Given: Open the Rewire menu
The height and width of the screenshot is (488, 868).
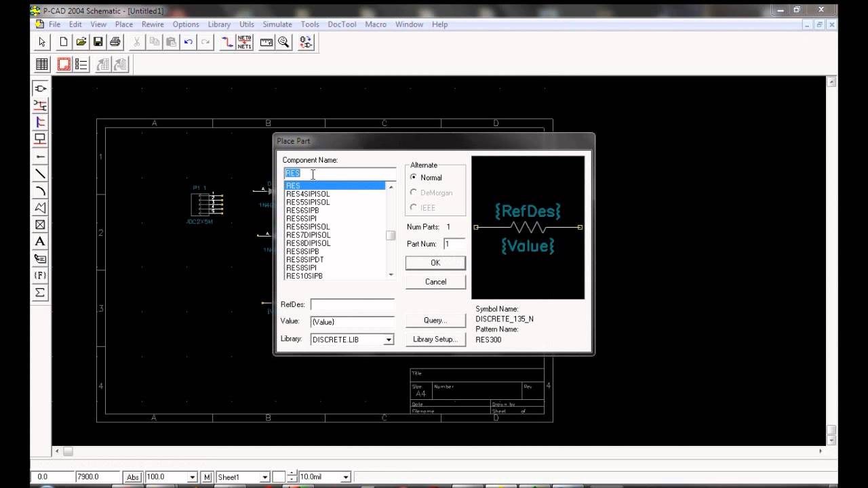Looking at the screenshot, I should coord(153,24).
